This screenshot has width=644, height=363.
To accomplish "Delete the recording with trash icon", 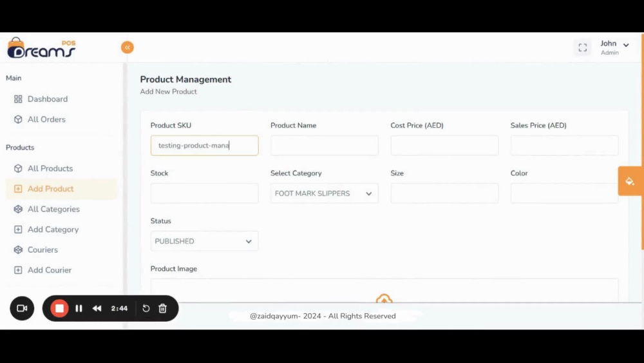I will point(163,308).
